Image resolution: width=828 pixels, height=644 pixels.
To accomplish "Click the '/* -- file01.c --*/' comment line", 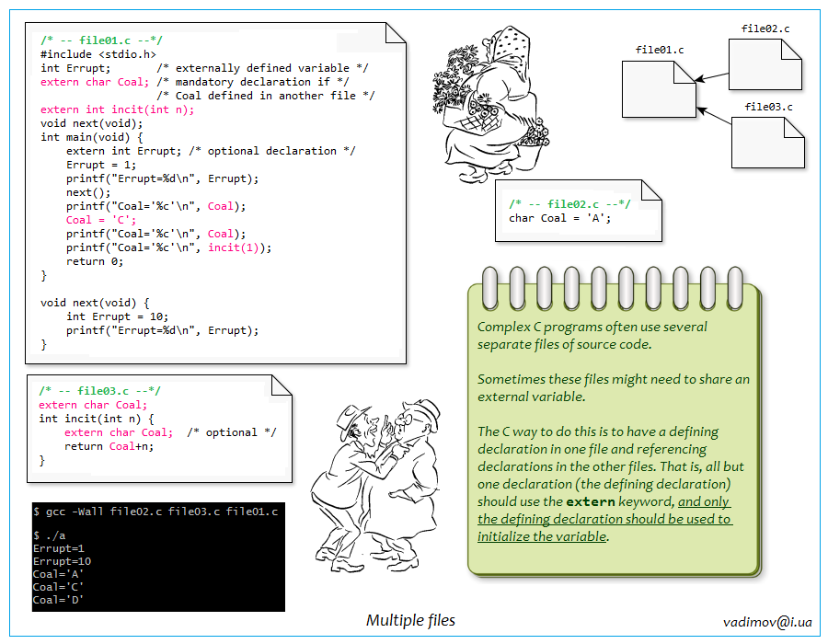I will (x=101, y=40).
